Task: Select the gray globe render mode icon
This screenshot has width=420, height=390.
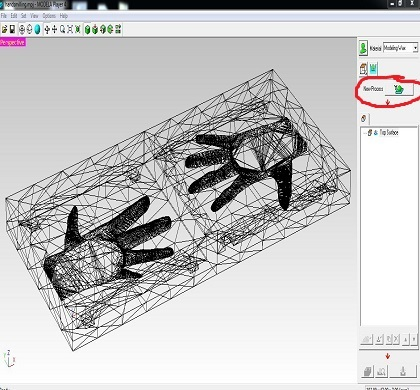Action: click(22, 29)
